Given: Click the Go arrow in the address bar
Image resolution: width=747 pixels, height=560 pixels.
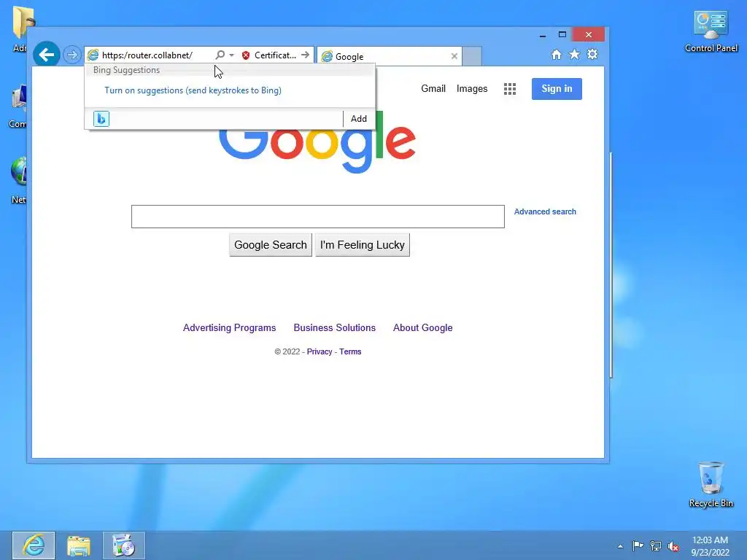Looking at the screenshot, I should [x=306, y=55].
